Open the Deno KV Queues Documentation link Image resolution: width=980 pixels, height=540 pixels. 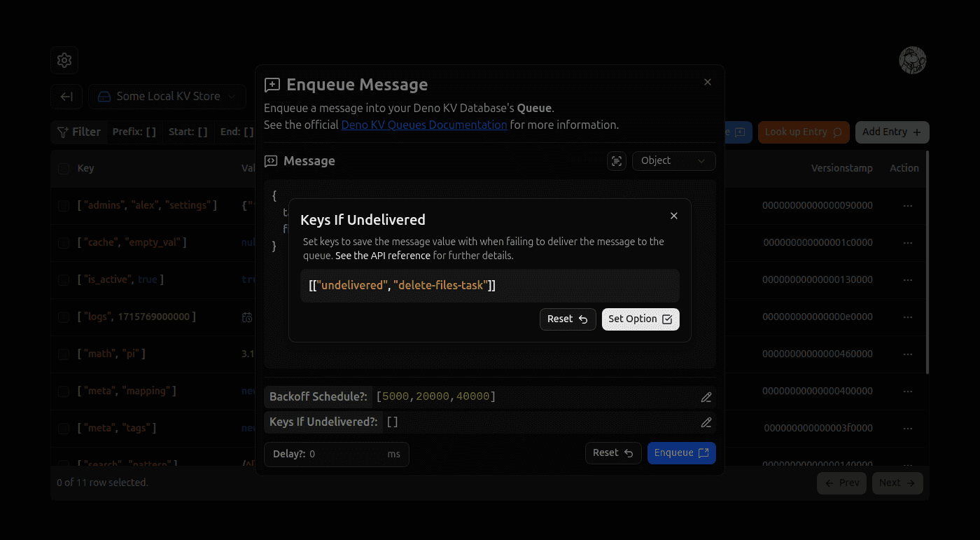[x=423, y=125]
